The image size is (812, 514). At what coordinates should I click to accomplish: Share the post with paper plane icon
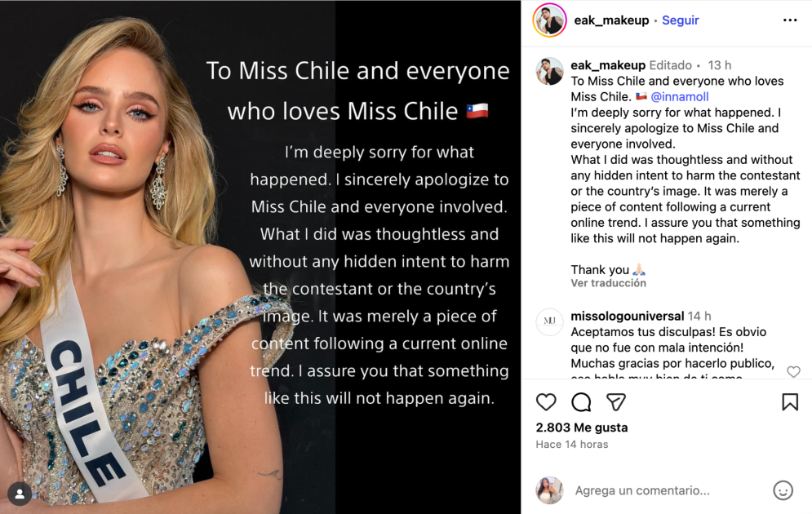coord(616,401)
